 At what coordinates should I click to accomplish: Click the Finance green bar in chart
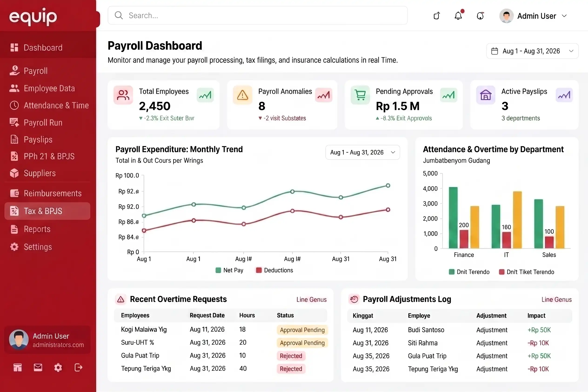[453, 217]
